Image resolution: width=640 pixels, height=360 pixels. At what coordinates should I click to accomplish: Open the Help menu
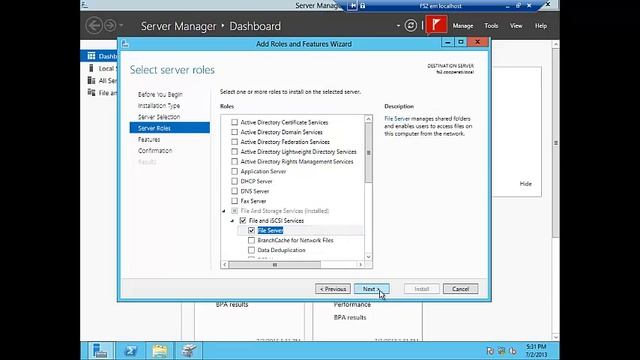point(541,26)
